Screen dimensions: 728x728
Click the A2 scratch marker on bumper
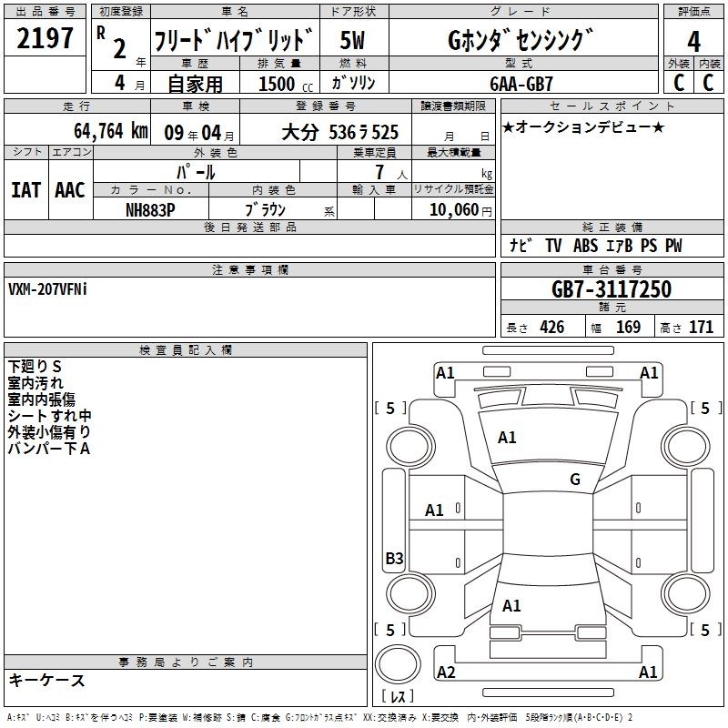(x=446, y=672)
